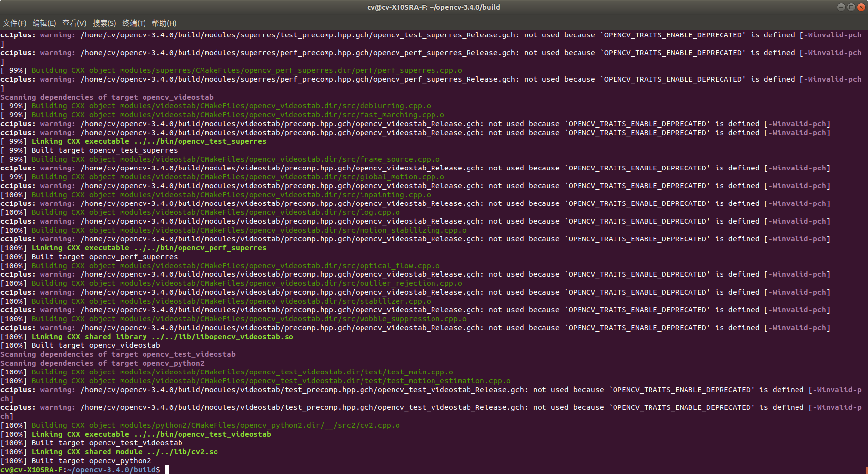Click 'Scanning dependencies of target opencv_test_videostab'
The image size is (868, 474).
tap(118, 354)
